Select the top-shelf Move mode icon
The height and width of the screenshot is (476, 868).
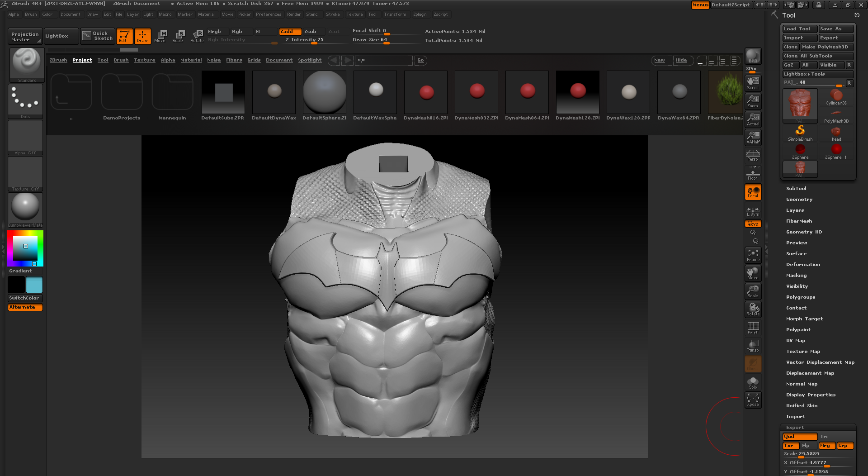160,36
